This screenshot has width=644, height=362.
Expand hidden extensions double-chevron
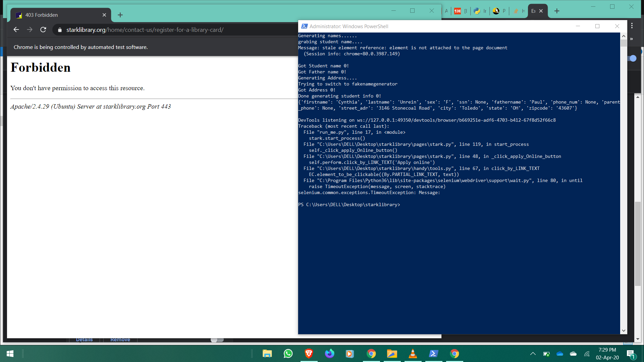pos(632,39)
